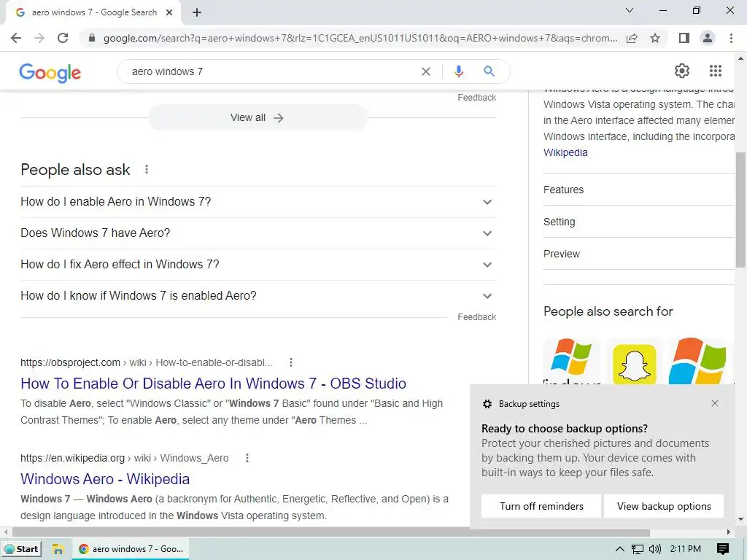This screenshot has width=747, height=560.
Task: Expand How do I enable Aero question
Action: click(x=258, y=202)
